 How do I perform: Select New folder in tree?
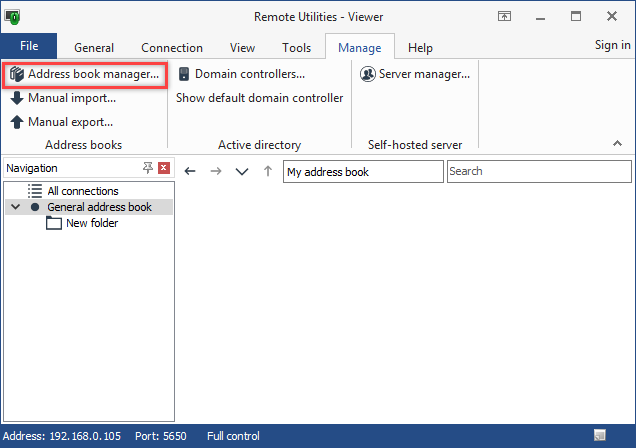pyautogui.click(x=91, y=223)
